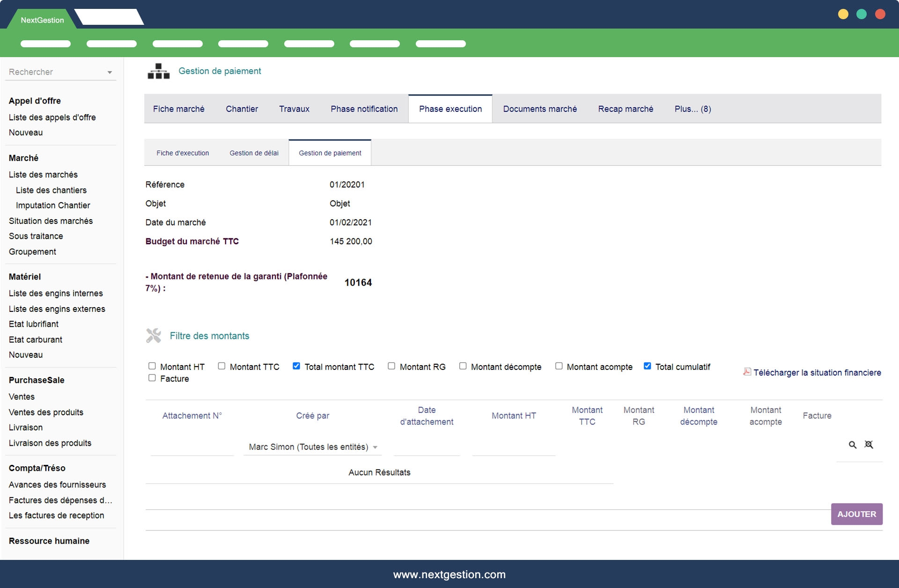Expand the Créé par Marc Simon dropdown
Viewport: 899px width, 588px height.
313,447
